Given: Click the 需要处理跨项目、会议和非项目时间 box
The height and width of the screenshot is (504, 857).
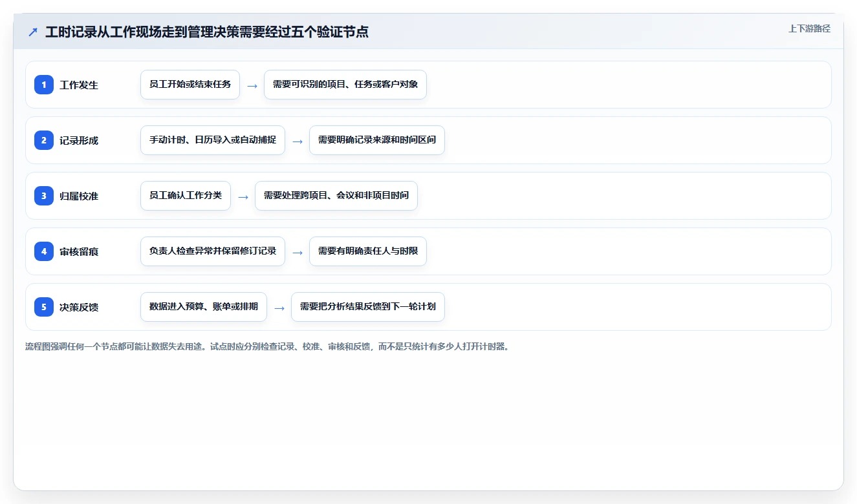Looking at the screenshot, I should [x=336, y=196].
